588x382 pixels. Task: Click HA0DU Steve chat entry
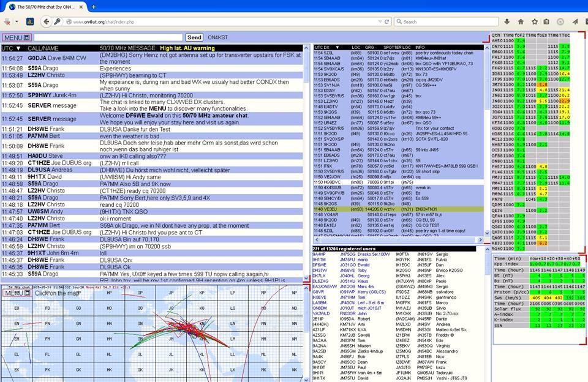[x=45, y=156]
